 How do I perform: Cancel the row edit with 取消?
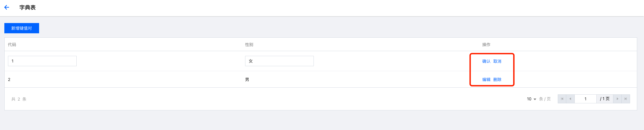coord(497,61)
